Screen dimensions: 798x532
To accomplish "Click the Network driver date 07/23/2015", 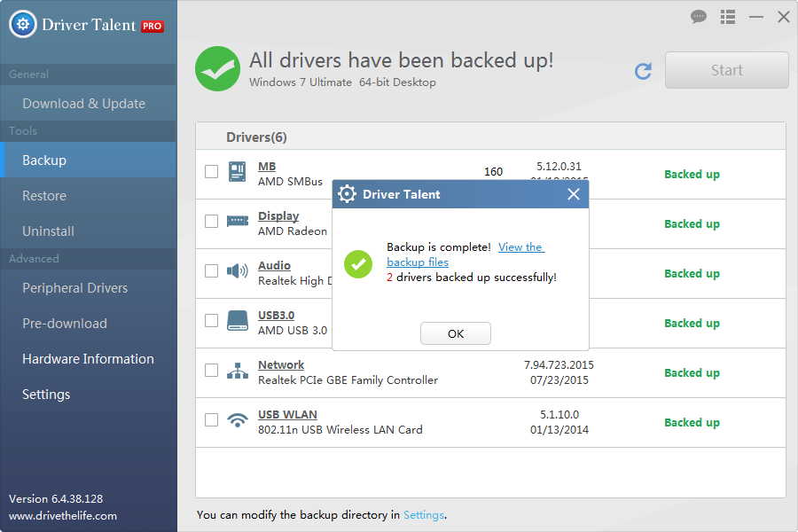I will click(559, 379).
